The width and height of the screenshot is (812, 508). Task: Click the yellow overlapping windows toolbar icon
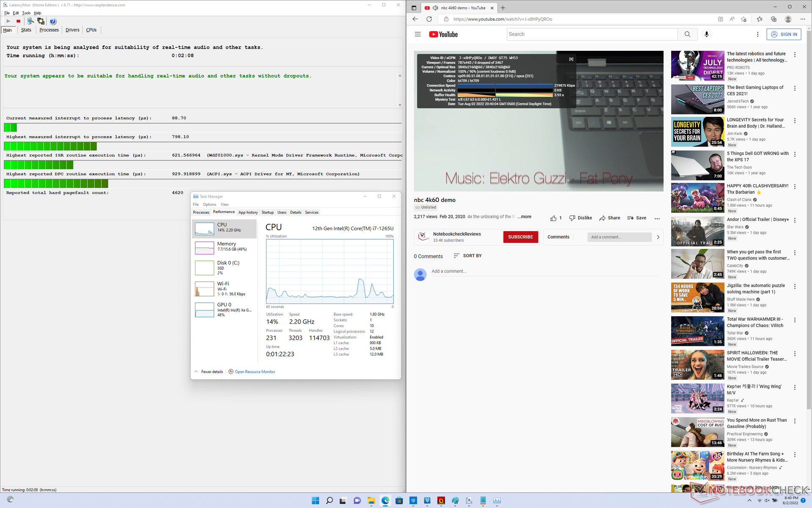tap(41, 21)
